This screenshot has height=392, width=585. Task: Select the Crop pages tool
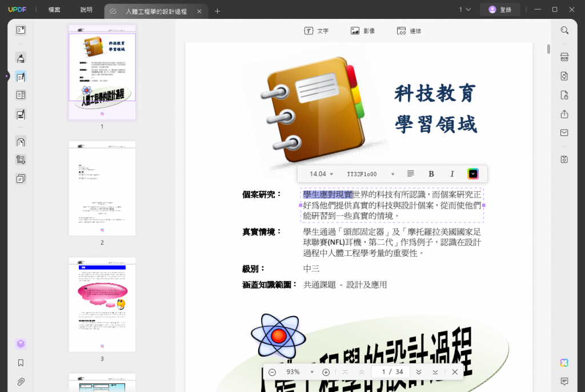coord(19,159)
